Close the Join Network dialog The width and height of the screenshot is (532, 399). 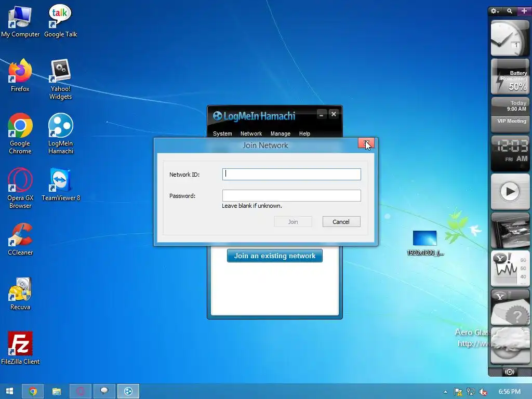tap(366, 143)
